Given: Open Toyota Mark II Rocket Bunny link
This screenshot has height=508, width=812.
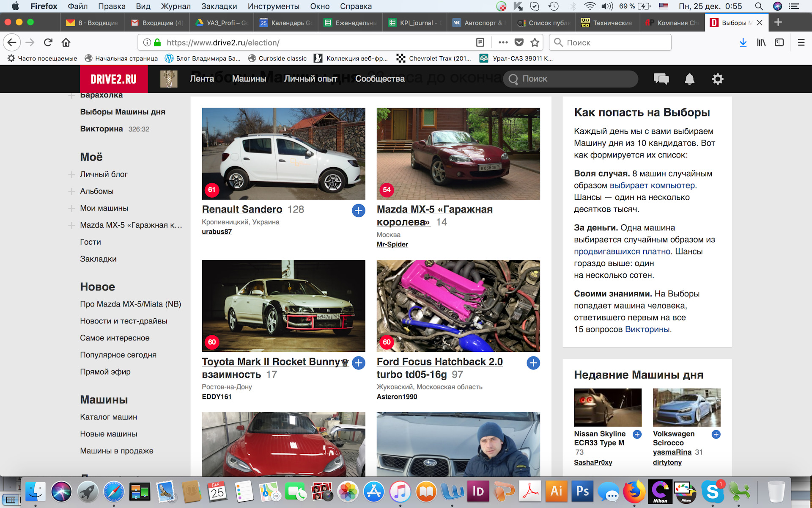Looking at the screenshot, I should pos(271,362).
